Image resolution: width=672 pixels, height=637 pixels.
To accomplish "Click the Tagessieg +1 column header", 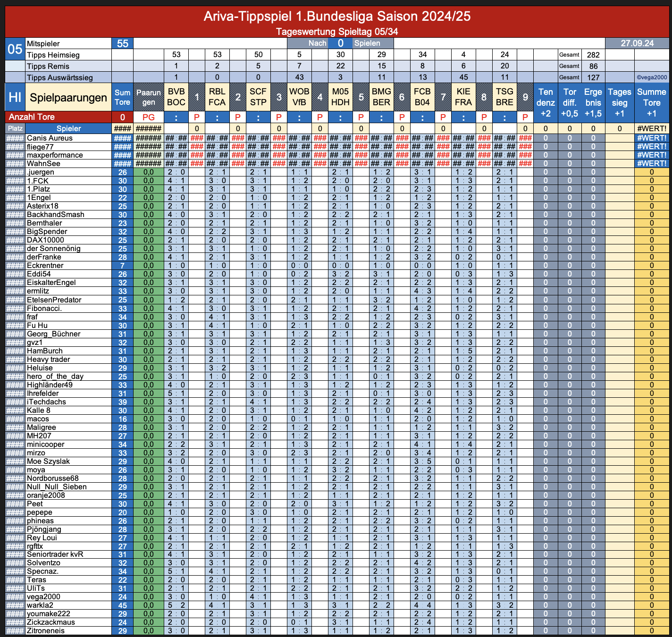I will click(x=620, y=103).
